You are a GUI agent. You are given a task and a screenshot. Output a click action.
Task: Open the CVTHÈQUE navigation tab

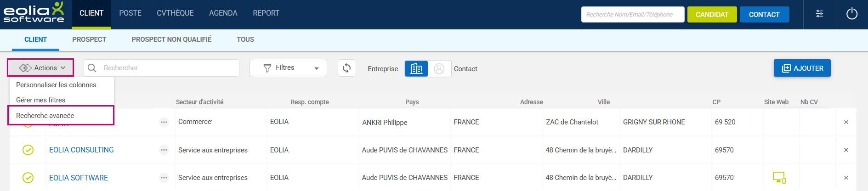[x=175, y=13]
